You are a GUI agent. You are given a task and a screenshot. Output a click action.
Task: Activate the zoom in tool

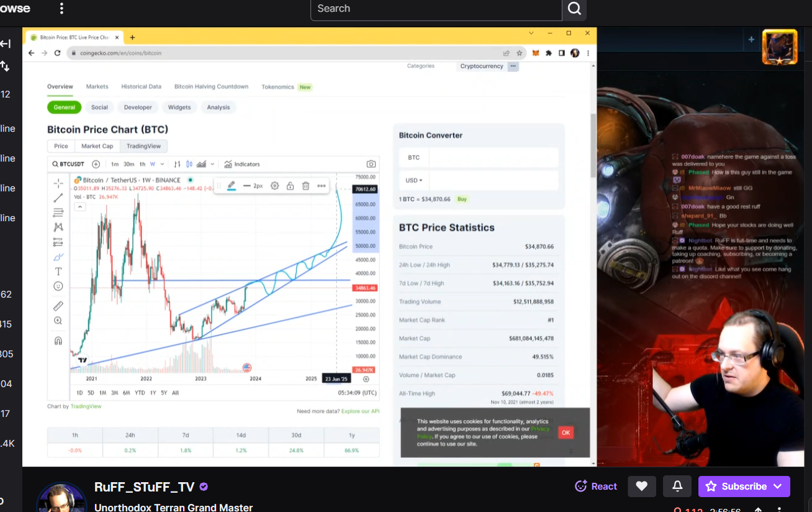58,321
